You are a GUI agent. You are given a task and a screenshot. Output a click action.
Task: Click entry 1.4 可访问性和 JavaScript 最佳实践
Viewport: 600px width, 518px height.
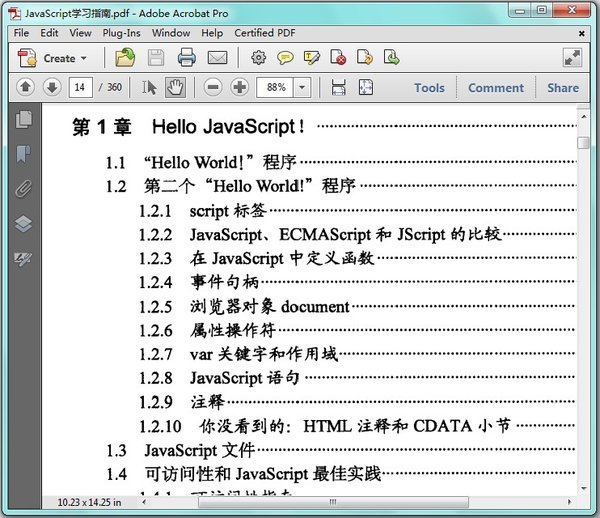click(x=244, y=474)
